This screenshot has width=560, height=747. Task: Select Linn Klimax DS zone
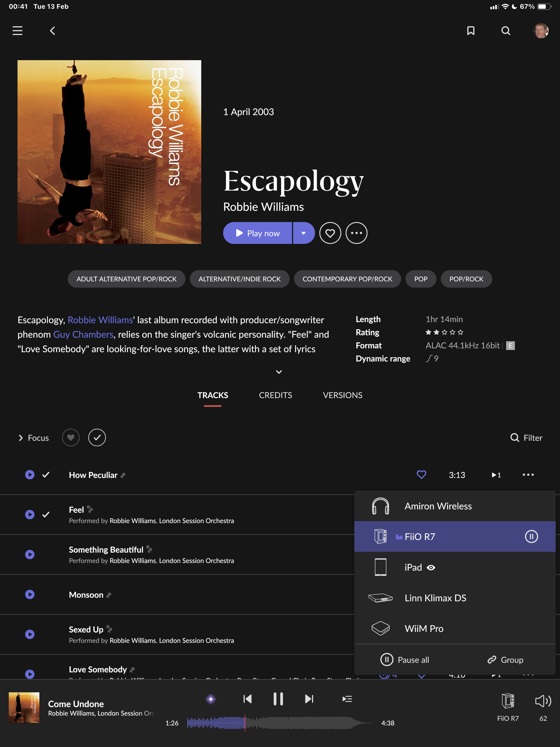pyautogui.click(x=435, y=598)
